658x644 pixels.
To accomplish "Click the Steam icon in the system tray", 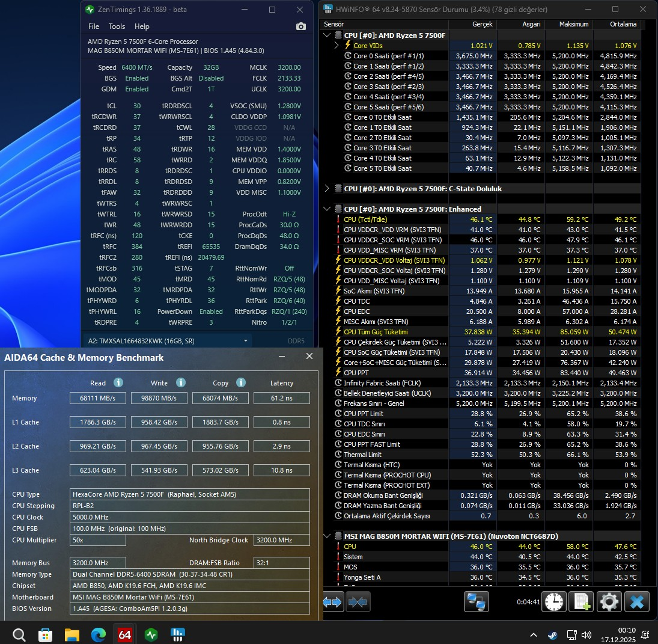I will [553, 635].
